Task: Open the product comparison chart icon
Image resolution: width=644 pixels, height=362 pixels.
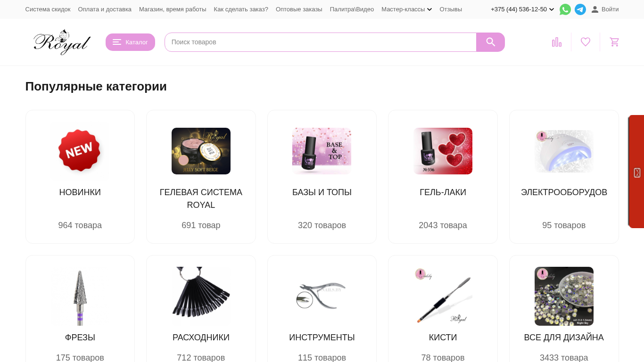Action: tap(557, 42)
